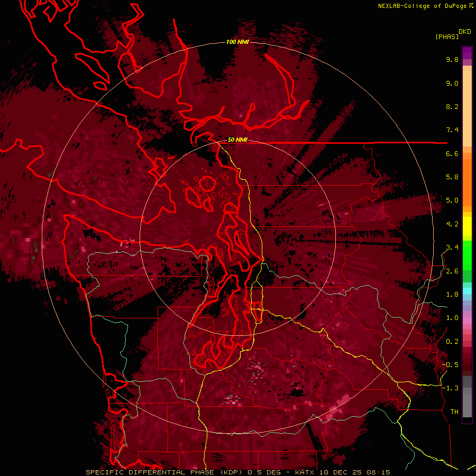
Task: Click the [PHAS] units label
Action: tap(447, 36)
